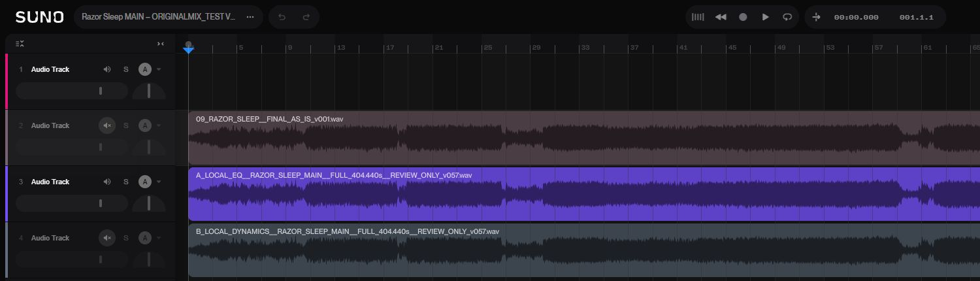
Task: Adjust the pan knob of track 2
Action: (x=149, y=147)
